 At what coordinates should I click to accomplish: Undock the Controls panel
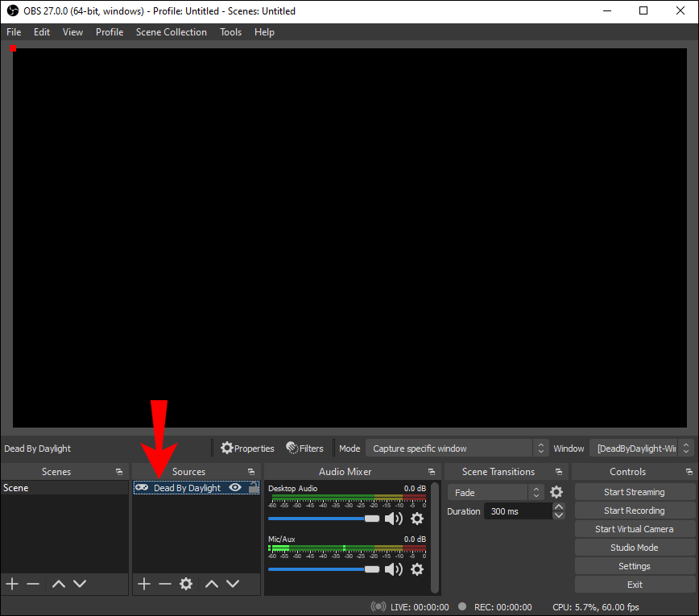click(x=689, y=472)
